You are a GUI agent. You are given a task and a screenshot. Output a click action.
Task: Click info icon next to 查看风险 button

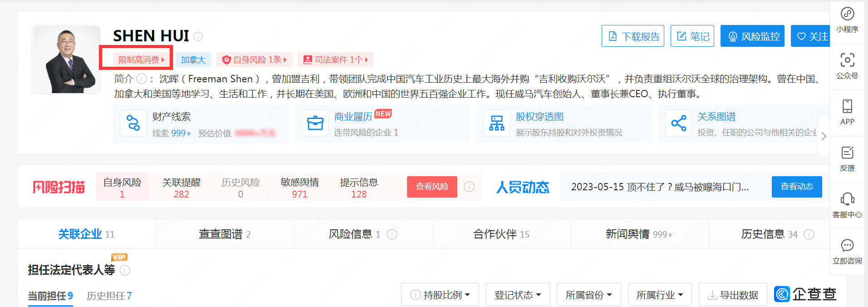tap(469, 187)
